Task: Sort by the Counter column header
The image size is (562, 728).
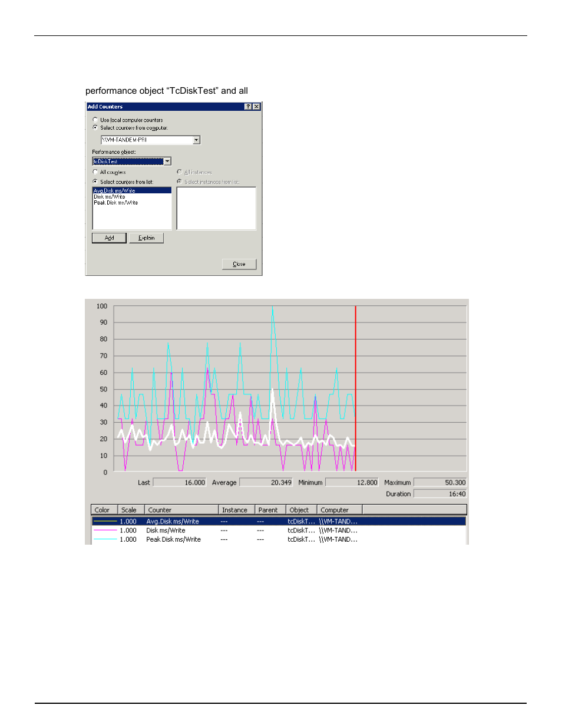Action: (x=181, y=510)
